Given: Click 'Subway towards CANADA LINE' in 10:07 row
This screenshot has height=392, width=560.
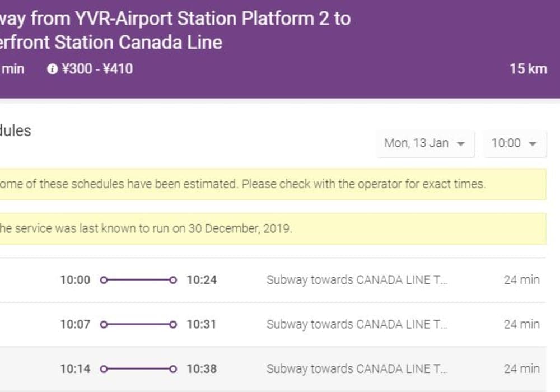Looking at the screenshot, I should (x=357, y=324).
